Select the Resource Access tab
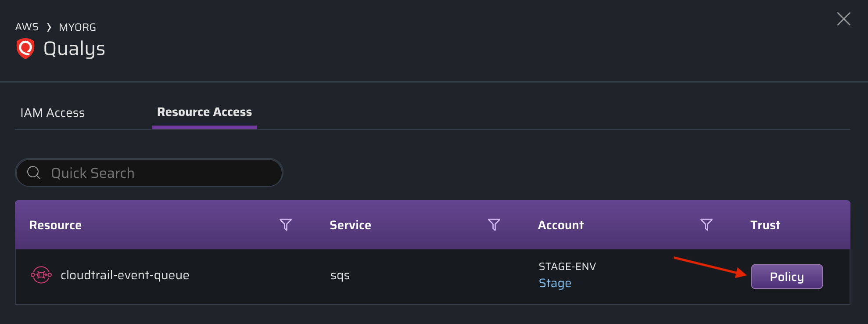This screenshot has height=324, width=868. coord(204,112)
